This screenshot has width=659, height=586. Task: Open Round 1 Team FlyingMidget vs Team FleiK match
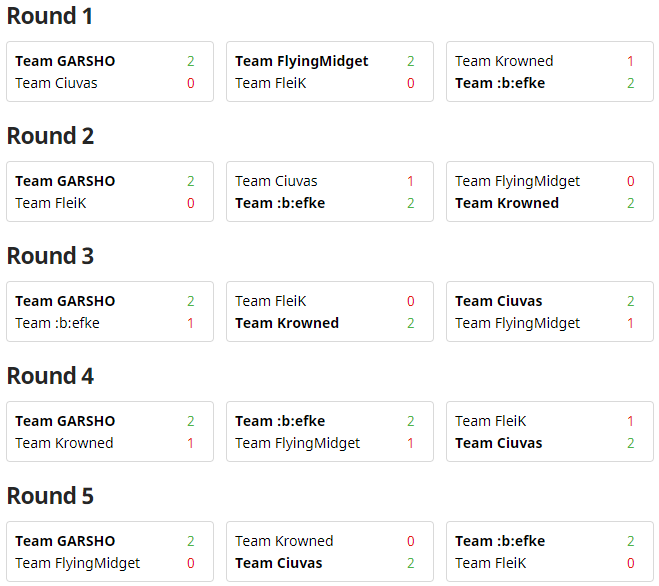330,71
